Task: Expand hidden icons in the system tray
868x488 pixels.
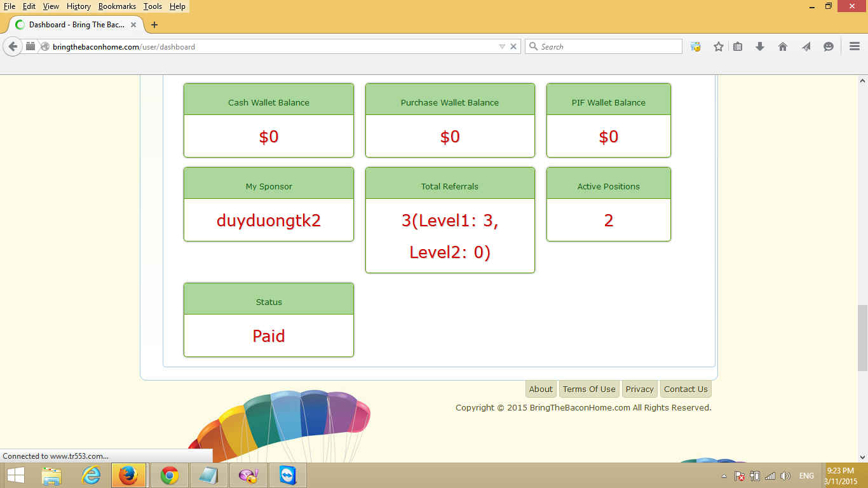Action: pyautogui.click(x=723, y=475)
